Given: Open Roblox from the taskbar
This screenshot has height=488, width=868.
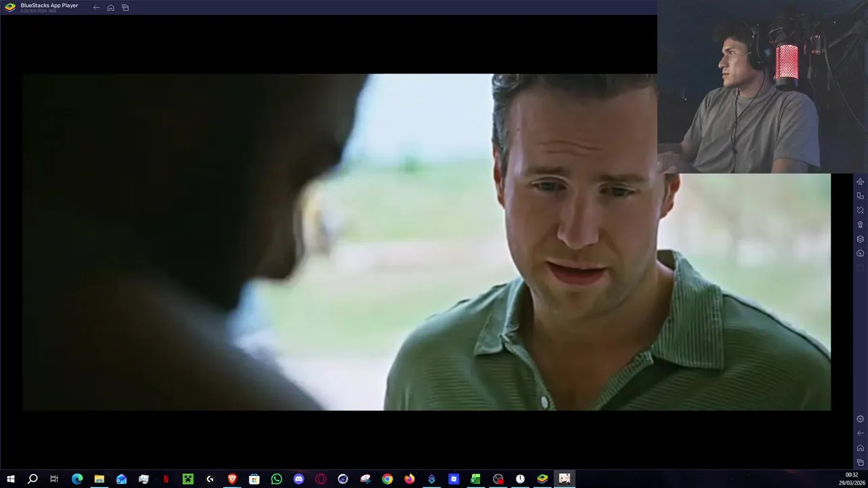Looking at the screenshot, I should click(454, 479).
